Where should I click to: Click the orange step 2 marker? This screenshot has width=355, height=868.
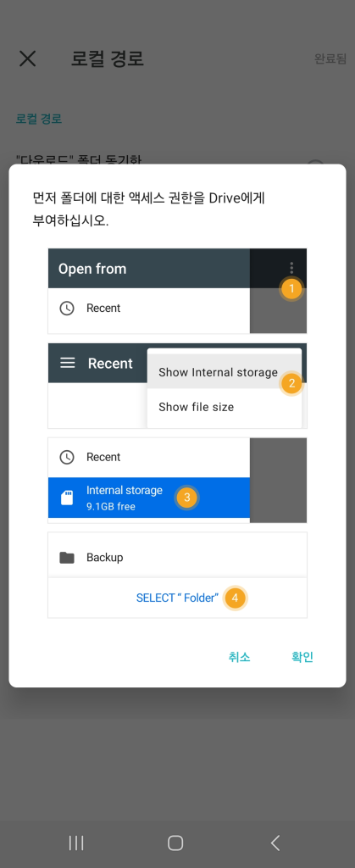[x=291, y=383]
